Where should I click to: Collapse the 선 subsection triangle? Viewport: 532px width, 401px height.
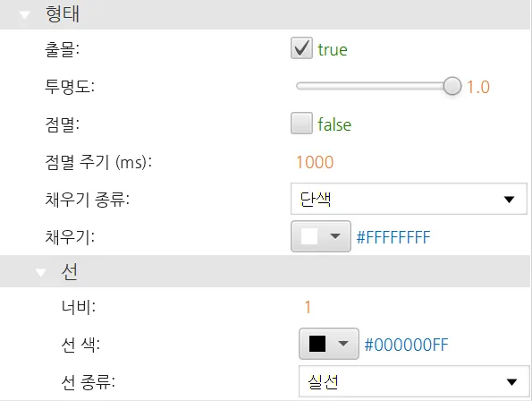[41, 273]
